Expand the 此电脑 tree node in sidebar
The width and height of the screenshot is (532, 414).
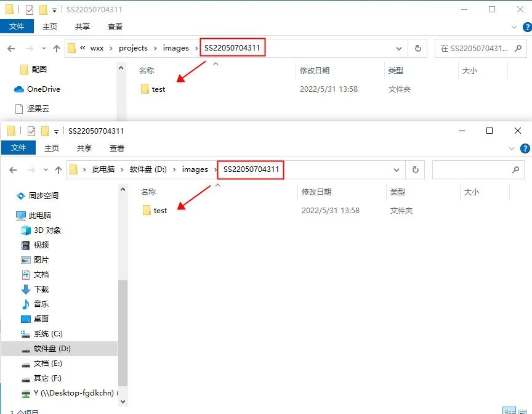[x=8, y=216]
